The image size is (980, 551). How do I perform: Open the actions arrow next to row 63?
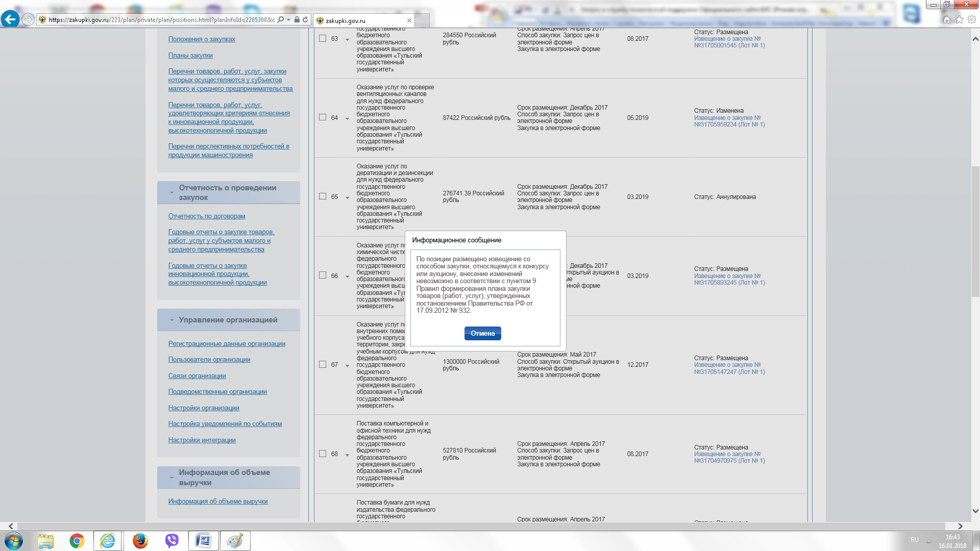[347, 40]
